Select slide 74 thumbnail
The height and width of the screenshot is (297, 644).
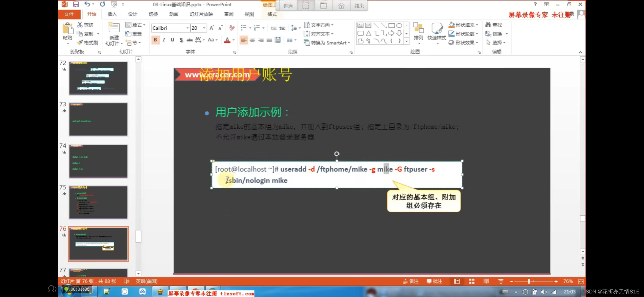98,161
